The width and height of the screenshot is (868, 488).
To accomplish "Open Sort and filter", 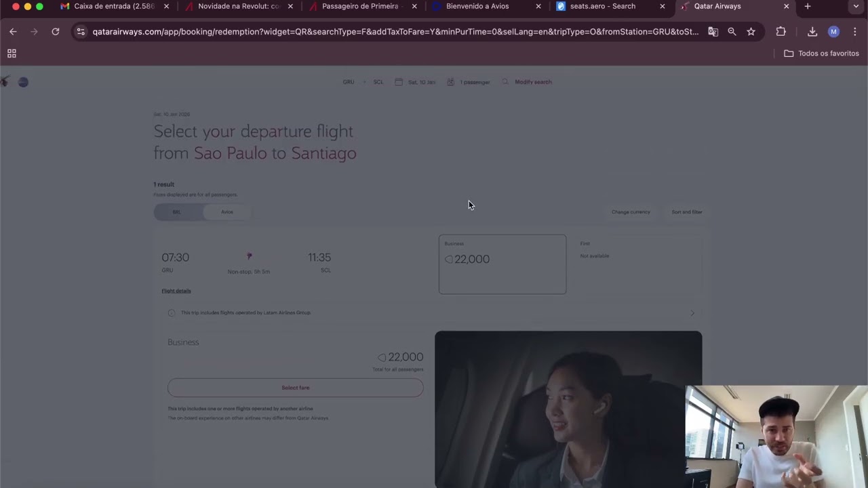I will pos(687,212).
